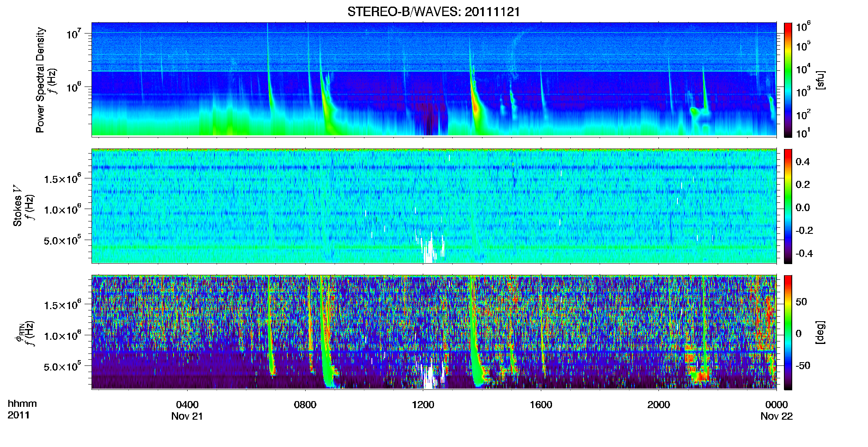The height and width of the screenshot is (447, 868).
Task: Click the 1600 time tick label
Action: pos(541,405)
